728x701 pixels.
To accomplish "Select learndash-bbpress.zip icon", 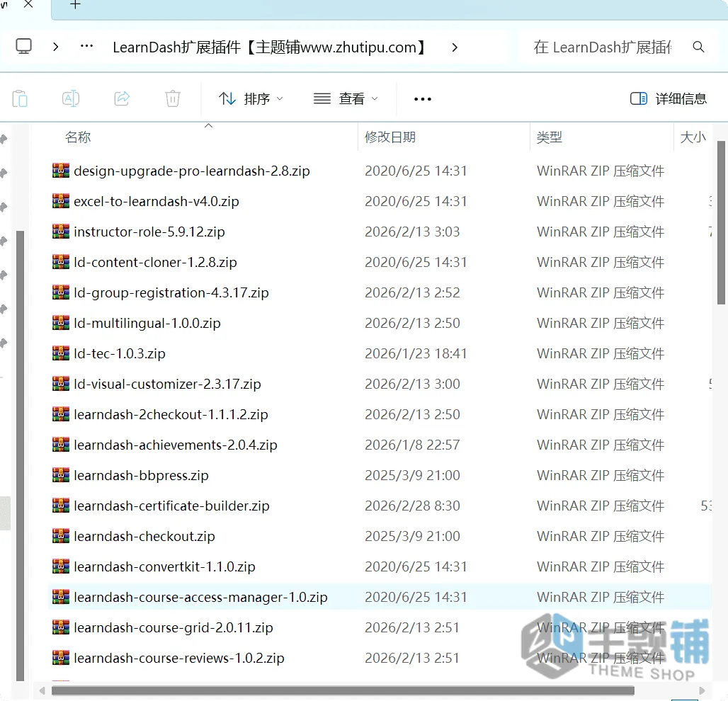I will pos(61,475).
